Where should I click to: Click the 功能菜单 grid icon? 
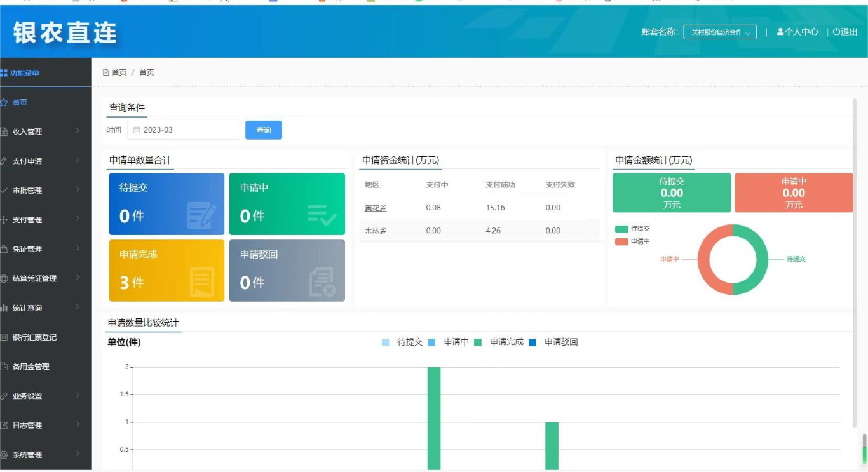[x=4, y=73]
